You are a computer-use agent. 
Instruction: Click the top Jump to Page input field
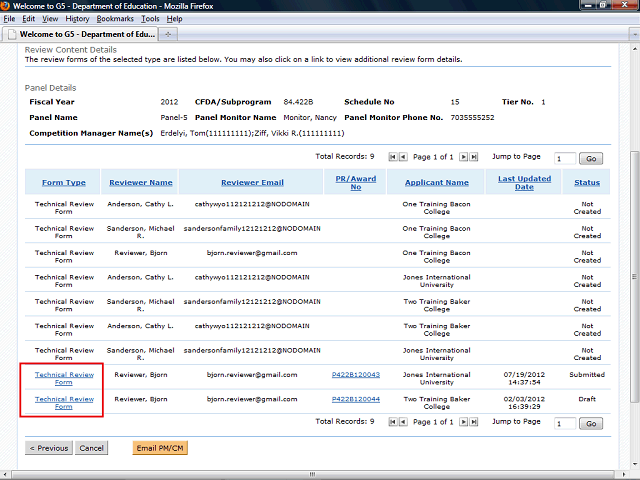point(564,158)
